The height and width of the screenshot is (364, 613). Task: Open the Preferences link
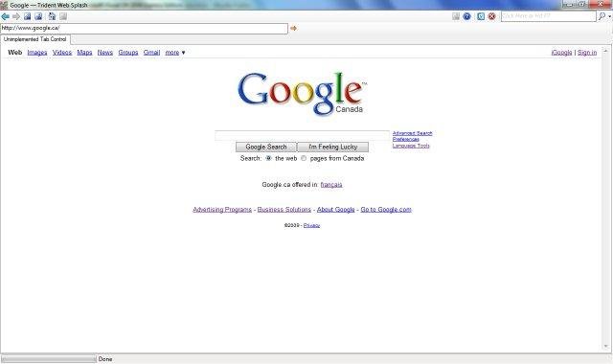click(x=406, y=139)
